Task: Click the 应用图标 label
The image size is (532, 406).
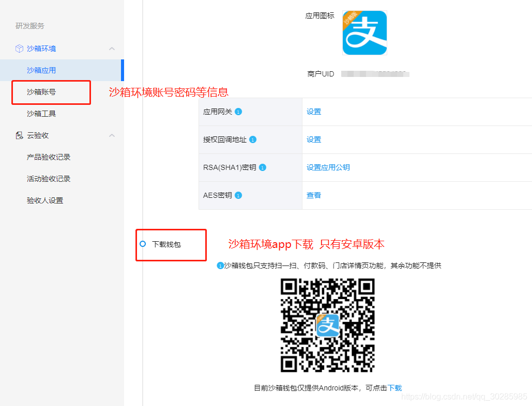Action: coord(320,15)
